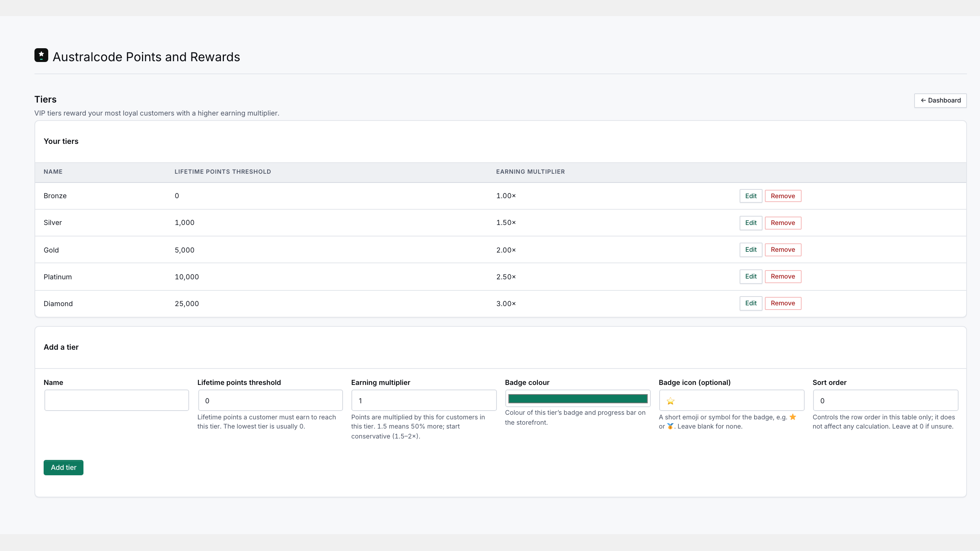This screenshot has height=551, width=980.
Task: Select the Silver name cell
Action: point(53,223)
